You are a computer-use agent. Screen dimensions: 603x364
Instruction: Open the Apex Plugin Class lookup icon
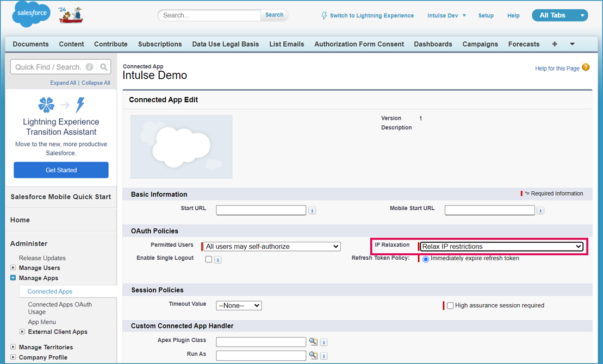click(313, 342)
